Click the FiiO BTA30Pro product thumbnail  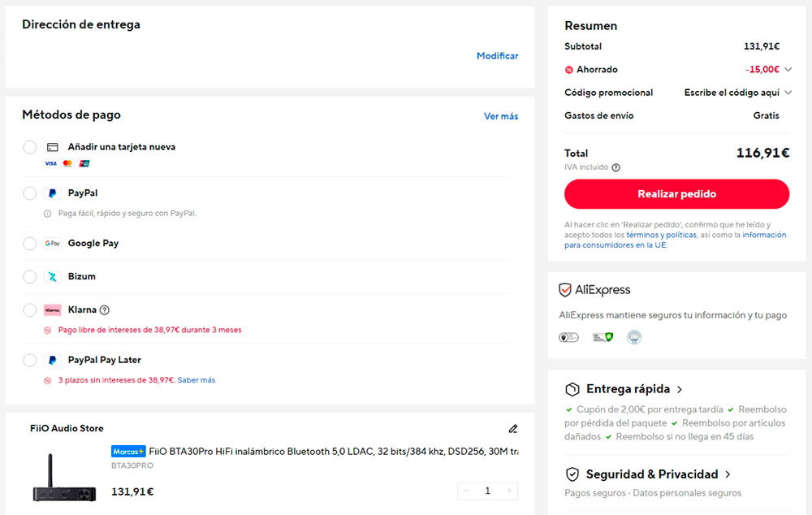[64, 477]
